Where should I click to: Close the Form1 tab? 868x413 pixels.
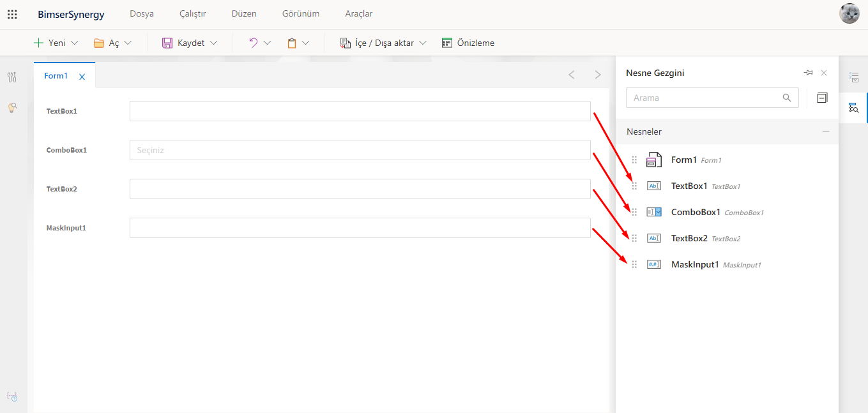pos(82,77)
